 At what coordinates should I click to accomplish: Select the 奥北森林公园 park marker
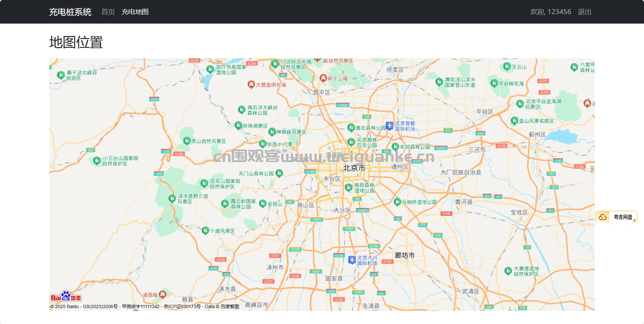coord(351,128)
